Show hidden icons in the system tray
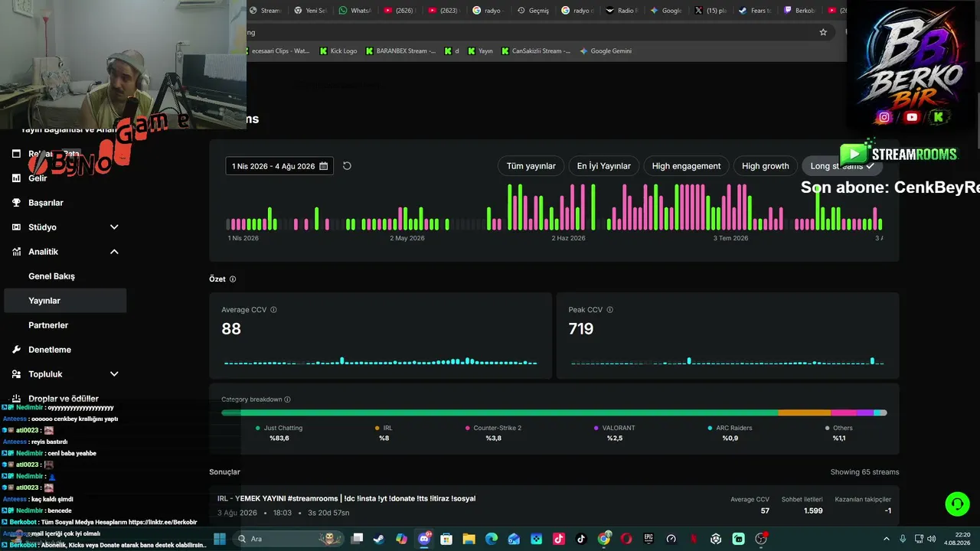980x551 pixels. [887, 539]
